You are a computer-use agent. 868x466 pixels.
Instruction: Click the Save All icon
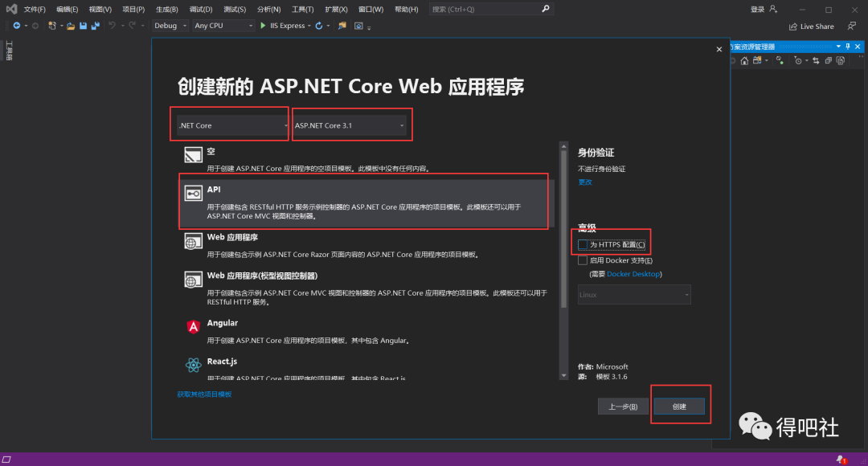[95, 26]
